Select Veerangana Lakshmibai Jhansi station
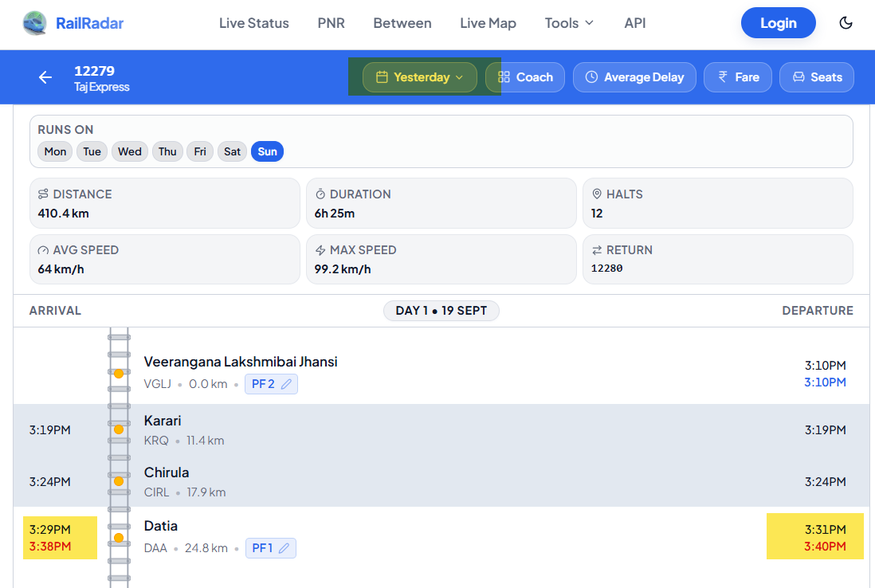This screenshot has height=588, width=875. pos(241,362)
